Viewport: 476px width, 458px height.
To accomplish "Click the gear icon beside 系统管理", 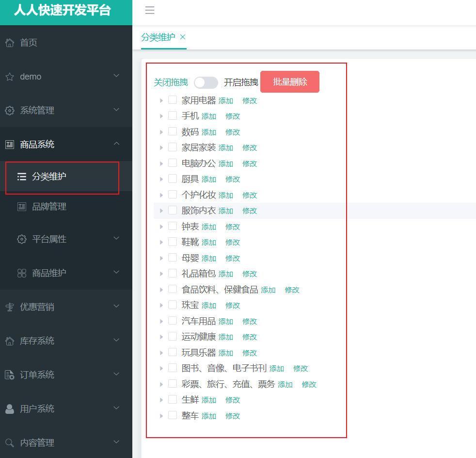I will tap(10, 111).
